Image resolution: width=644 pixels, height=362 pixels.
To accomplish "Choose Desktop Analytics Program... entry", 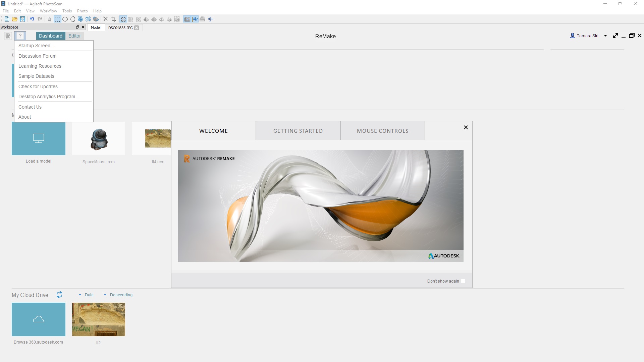I will point(54,97).
